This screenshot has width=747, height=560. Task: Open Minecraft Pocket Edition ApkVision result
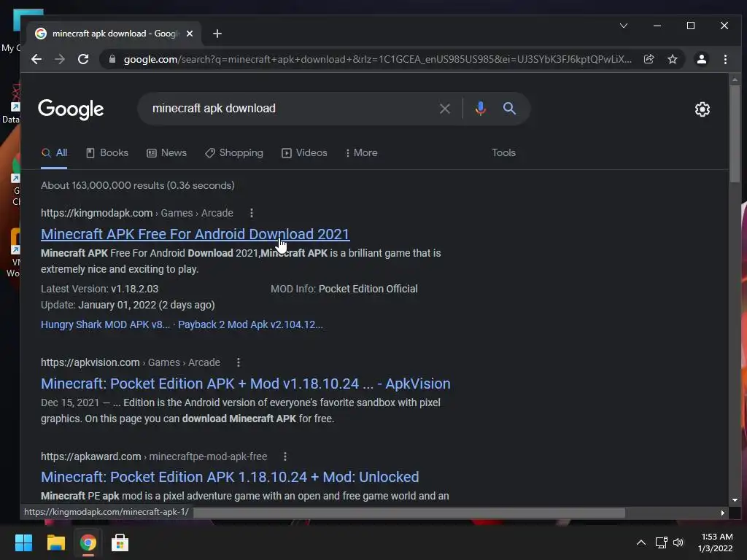point(245,384)
